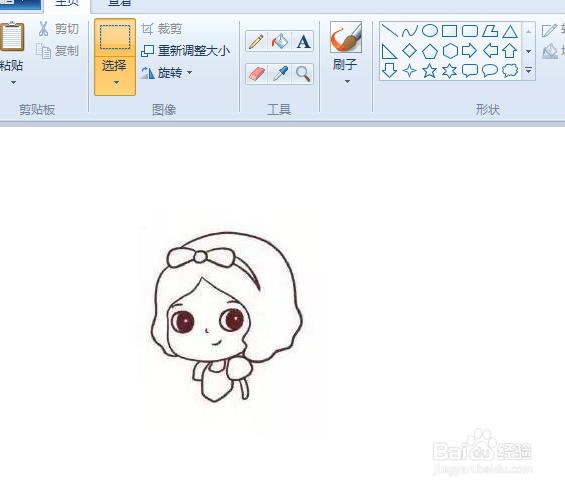This screenshot has width=565, height=489.
Task: Click the Copy (复制) button
Action: coord(58,51)
